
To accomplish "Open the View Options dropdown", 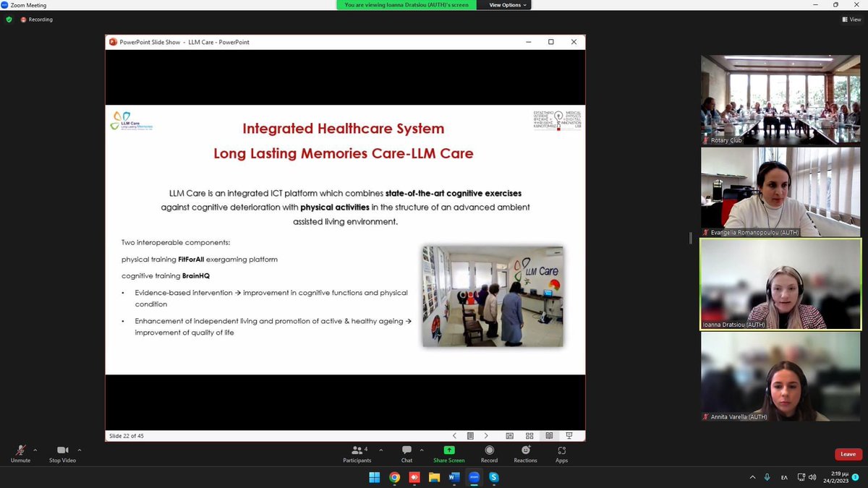I will (x=508, y=4).
